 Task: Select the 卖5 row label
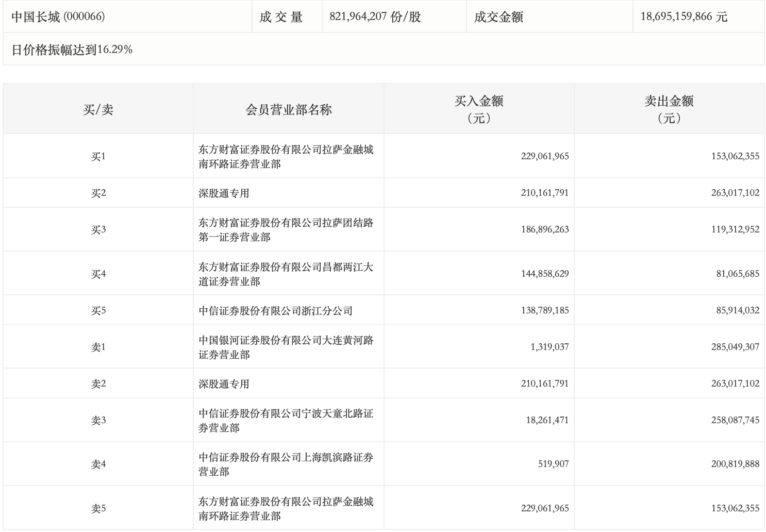pos(98,509)
